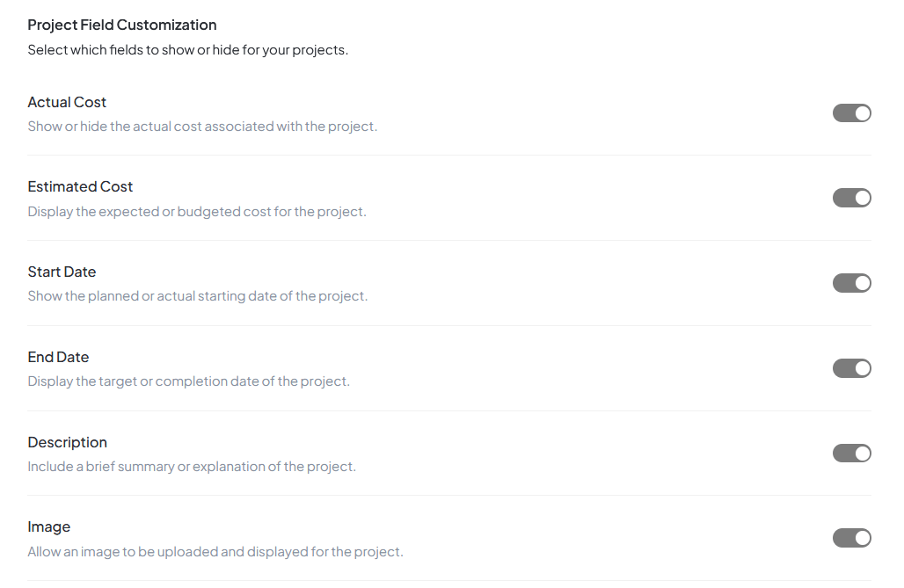Hide the Description field using its toggle
This screenshot has width=904, height=588.
(x=851, y=454)
